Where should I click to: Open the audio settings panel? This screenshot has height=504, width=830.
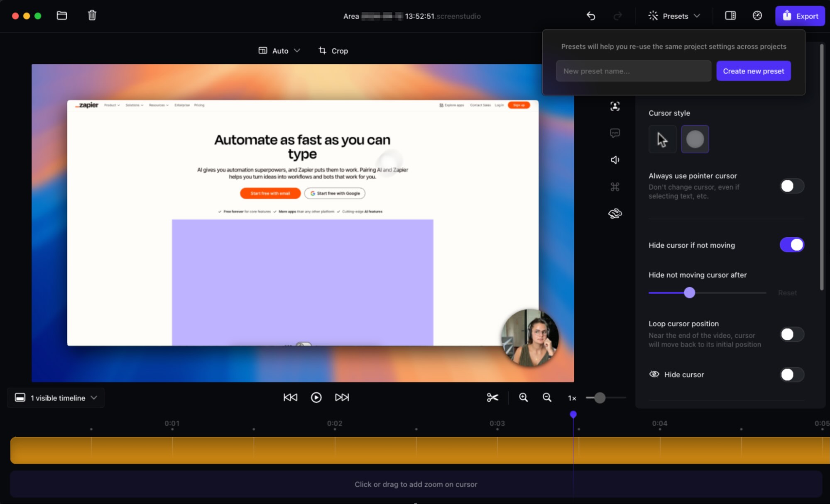(x=615, y=159)
